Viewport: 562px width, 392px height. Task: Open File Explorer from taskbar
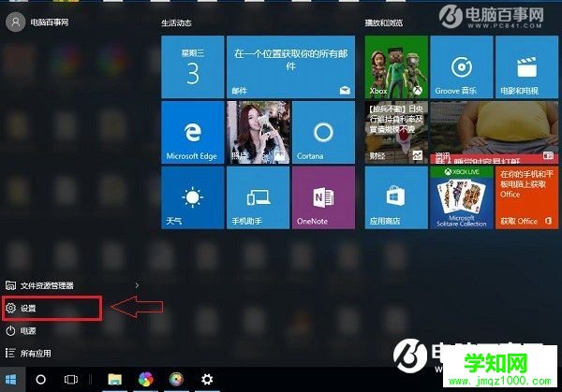[115, 380]
